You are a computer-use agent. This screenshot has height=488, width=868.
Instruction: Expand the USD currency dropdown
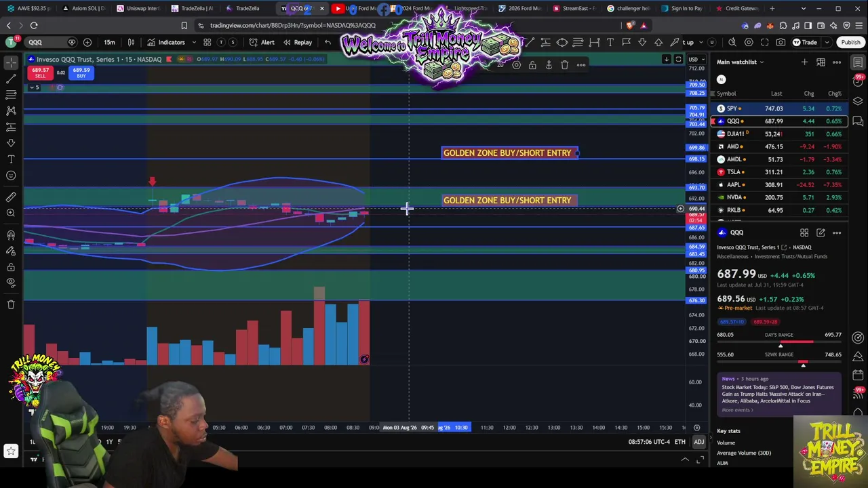coord(696,59)
